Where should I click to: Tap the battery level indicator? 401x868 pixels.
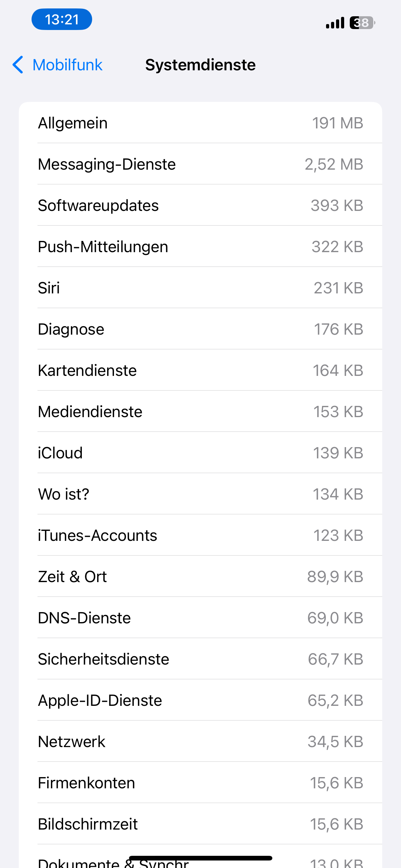tap(362, 23)
